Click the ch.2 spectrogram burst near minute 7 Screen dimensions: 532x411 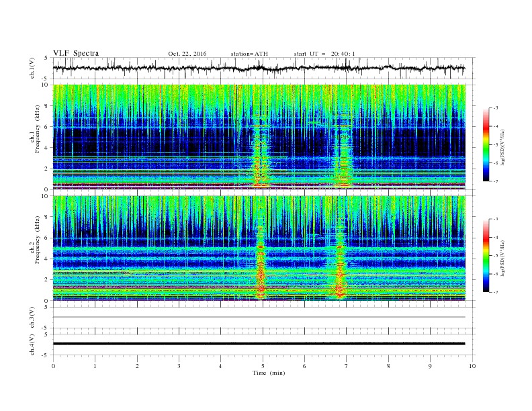click(340, 261)
